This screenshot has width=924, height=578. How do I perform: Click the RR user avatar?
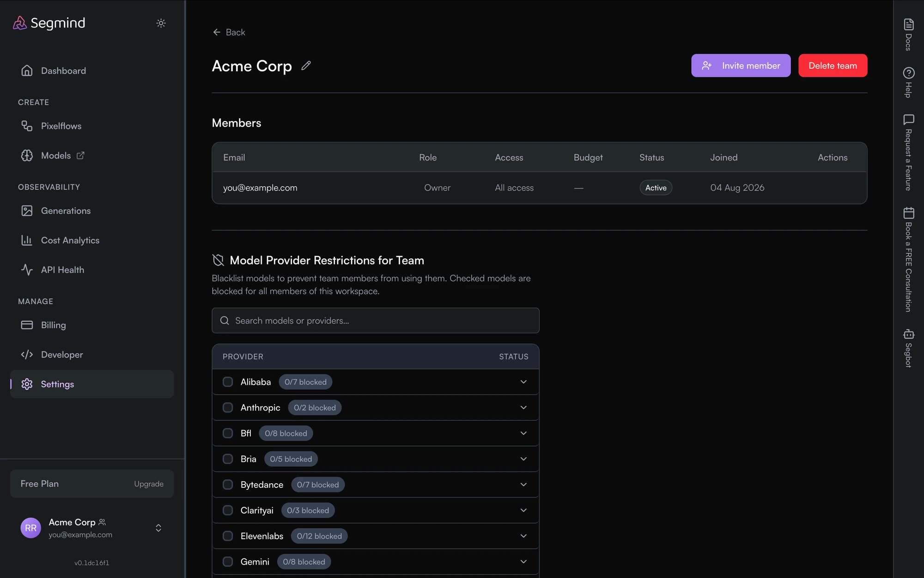point(30,528)
